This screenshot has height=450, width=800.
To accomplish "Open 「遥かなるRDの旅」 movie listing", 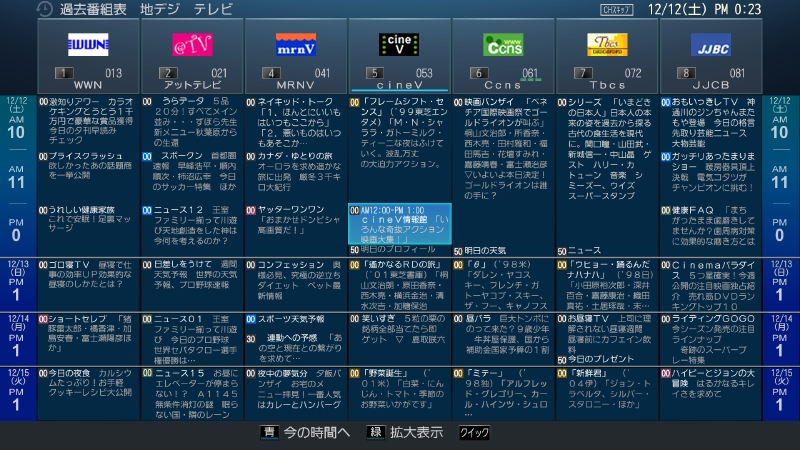I will click(x=399, y=285).
